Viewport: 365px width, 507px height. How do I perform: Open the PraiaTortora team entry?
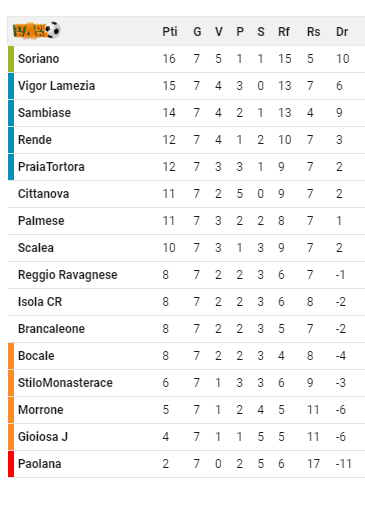click(x=51, y=167)
